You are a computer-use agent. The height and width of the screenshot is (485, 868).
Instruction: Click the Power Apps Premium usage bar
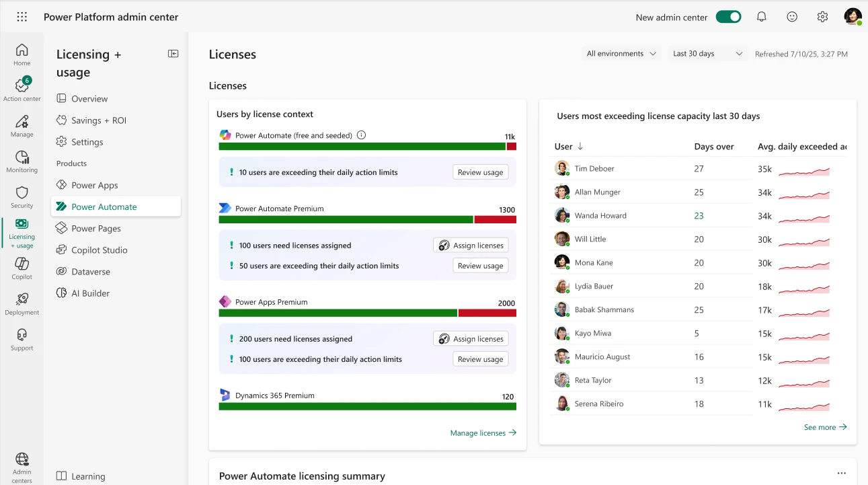[x=368, y=313]
